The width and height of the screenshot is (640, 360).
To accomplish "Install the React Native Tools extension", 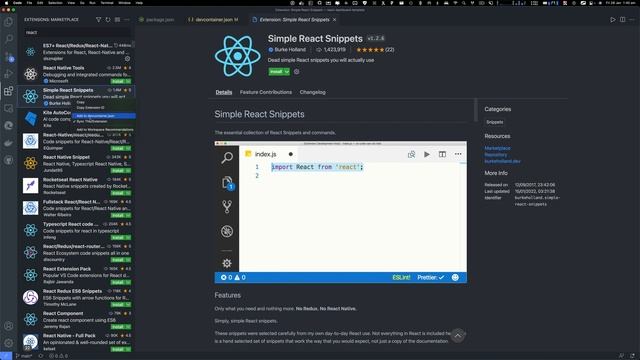I will 118,81.
